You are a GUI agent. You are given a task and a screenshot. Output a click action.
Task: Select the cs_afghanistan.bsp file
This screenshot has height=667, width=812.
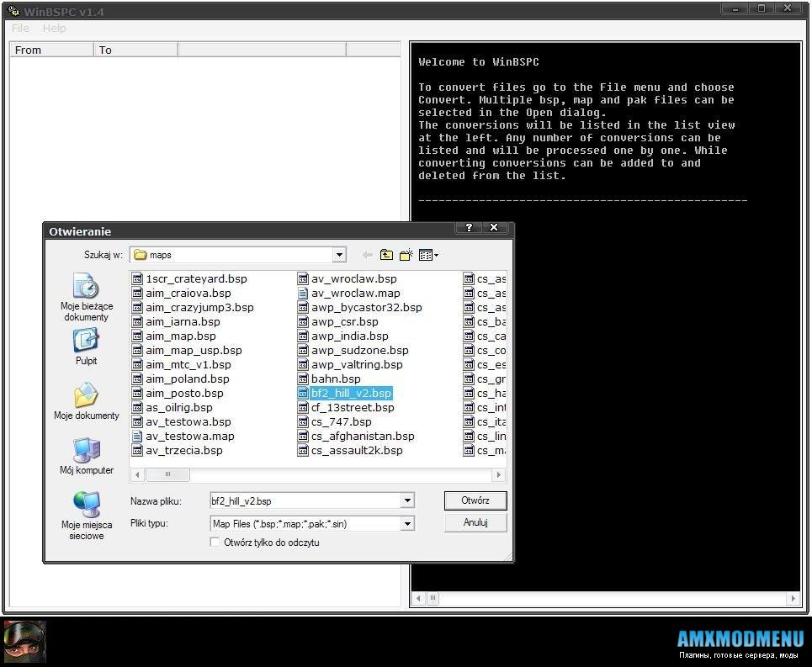[363, 436]
